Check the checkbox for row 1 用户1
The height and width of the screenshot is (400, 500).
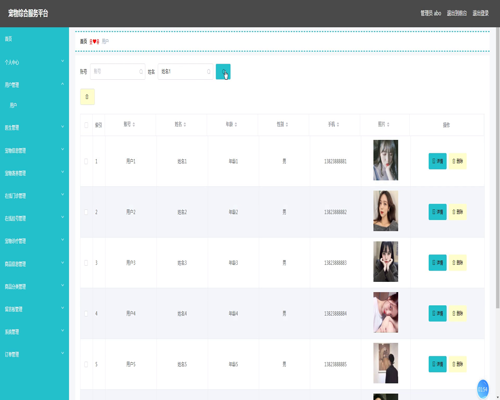point(86,161)
